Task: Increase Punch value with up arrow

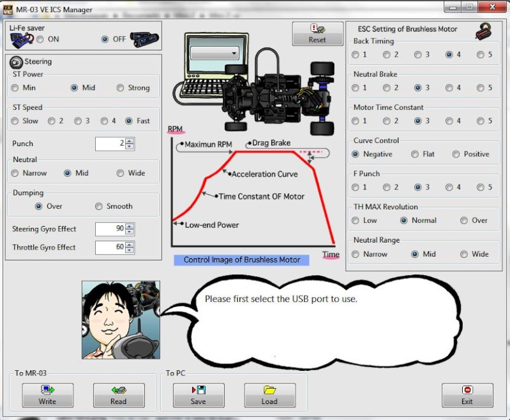Action: point(130,141)
